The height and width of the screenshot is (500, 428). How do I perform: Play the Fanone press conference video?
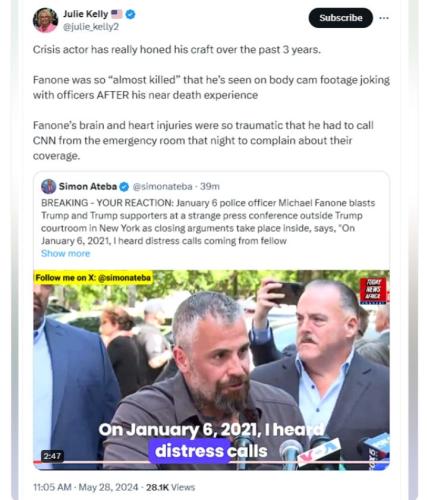(211, 370)
